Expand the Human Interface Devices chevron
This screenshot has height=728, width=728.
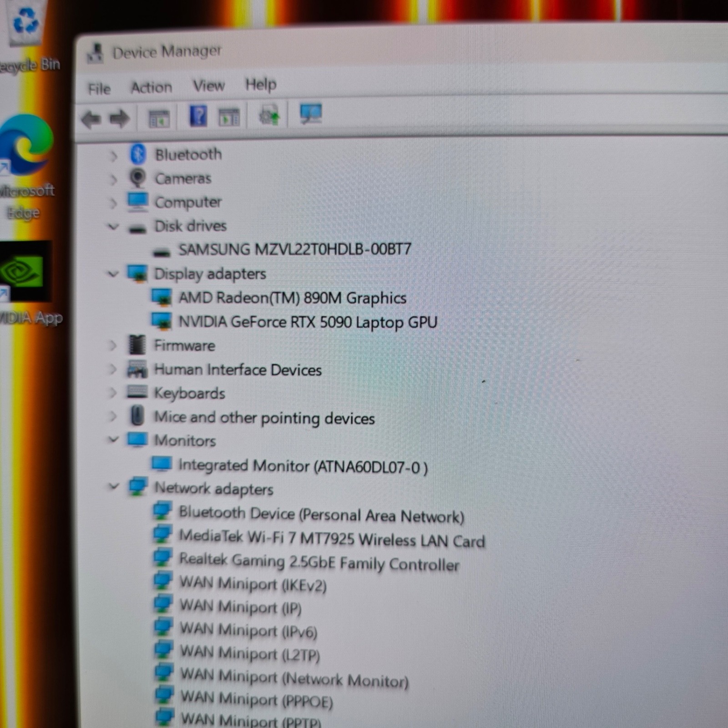113,369
